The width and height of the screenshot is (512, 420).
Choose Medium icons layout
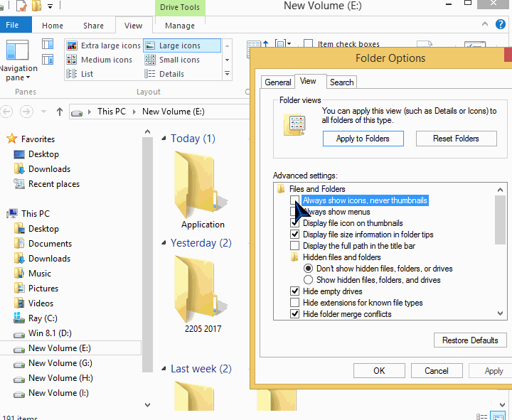(x=100, y=60)
